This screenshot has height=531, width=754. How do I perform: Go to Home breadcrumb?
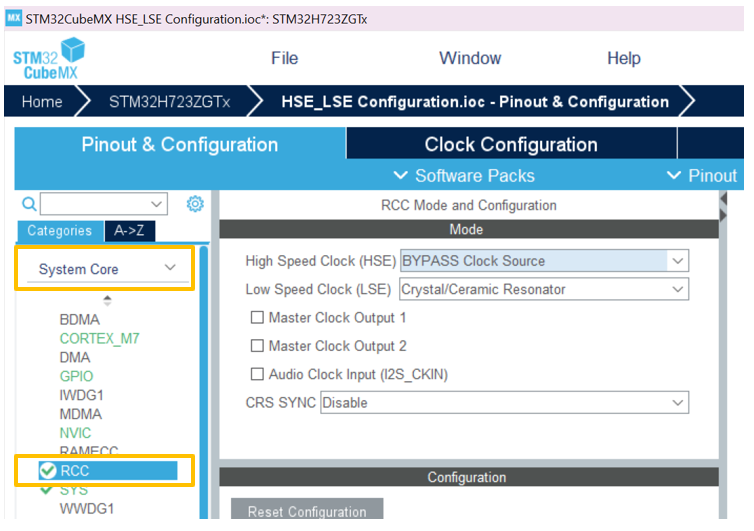coord(42,101)
